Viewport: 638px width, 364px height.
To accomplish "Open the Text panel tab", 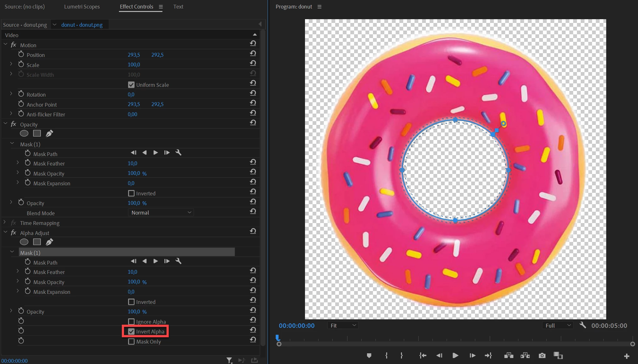I will click(x=178, y=7).
